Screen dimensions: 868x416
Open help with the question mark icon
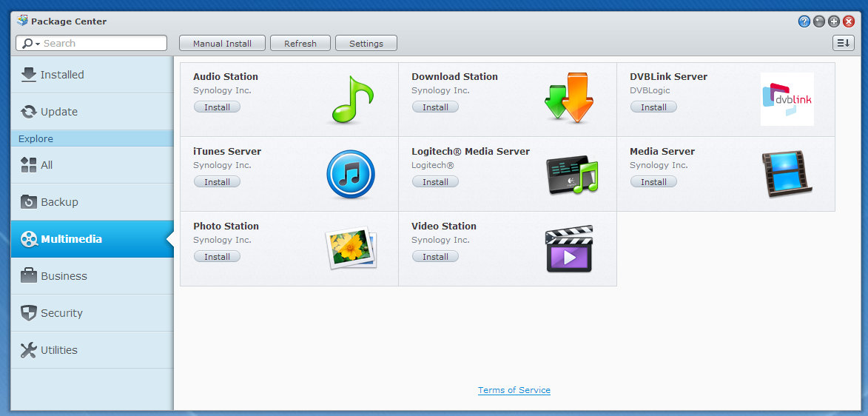[x=804, y=21]
